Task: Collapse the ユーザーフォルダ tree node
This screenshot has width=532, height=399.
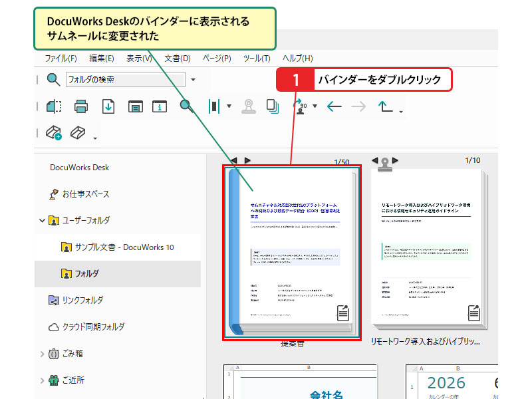Action: 42,221
